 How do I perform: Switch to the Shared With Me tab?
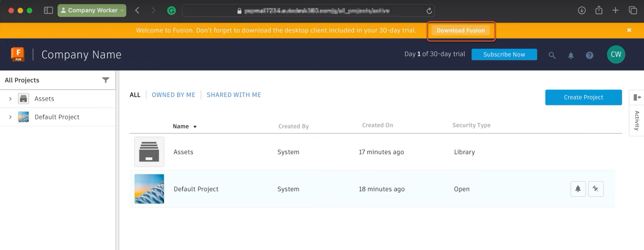233,95
